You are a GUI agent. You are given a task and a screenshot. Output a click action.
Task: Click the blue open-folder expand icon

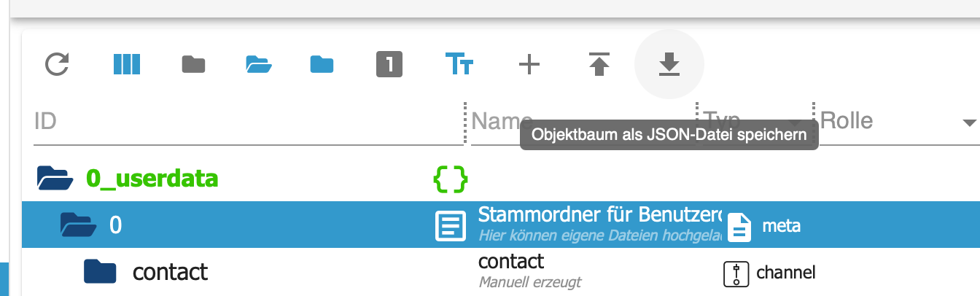(259, 65)
